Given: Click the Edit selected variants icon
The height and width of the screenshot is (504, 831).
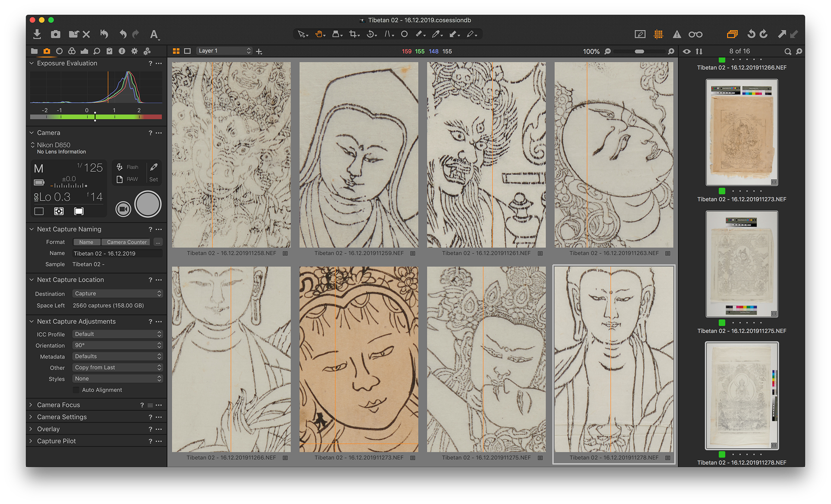Looking at the screenshot, I should pos(640,34).
